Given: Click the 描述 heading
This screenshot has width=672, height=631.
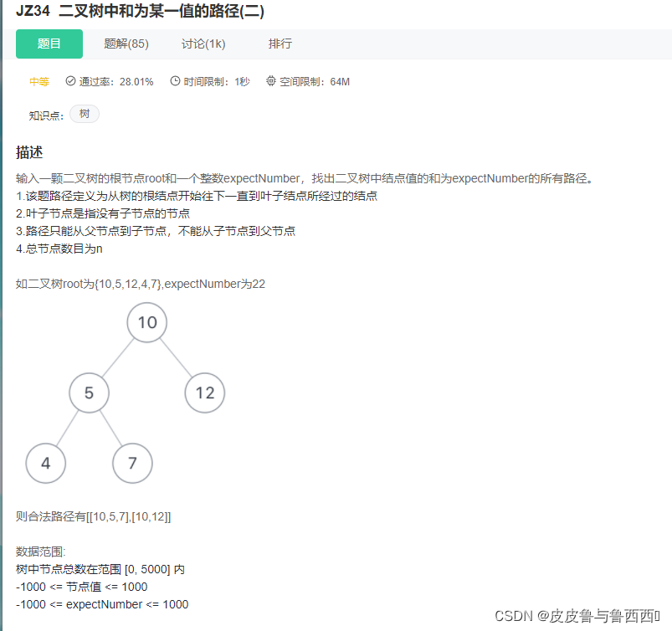Looking at the screenshot, I should click(29, 152).
